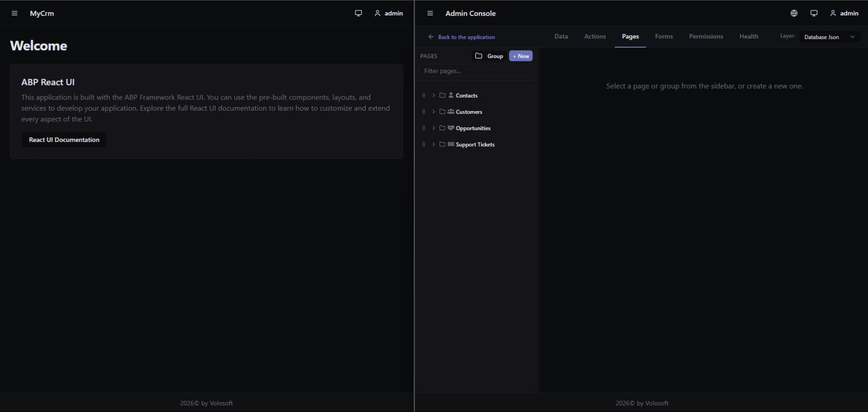This screenshot has width=868, height=412.
Task: Open the Health tab
Action: [x=749, y=37]
